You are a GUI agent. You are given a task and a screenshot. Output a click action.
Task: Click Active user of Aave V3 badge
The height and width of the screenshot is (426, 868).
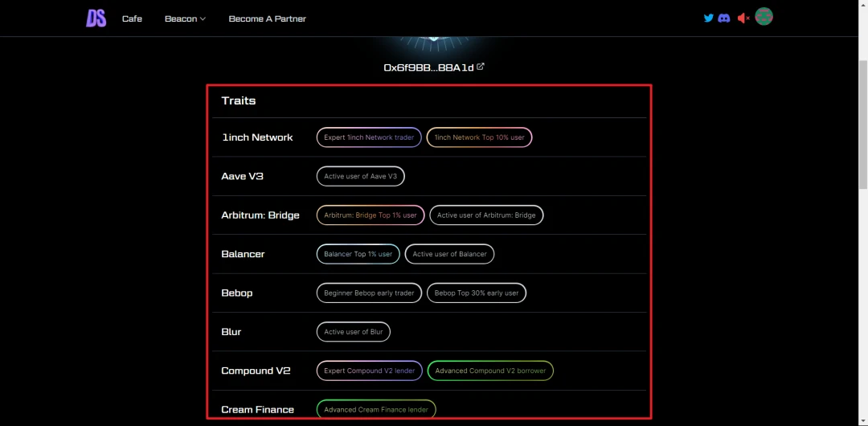click(360, 176)
